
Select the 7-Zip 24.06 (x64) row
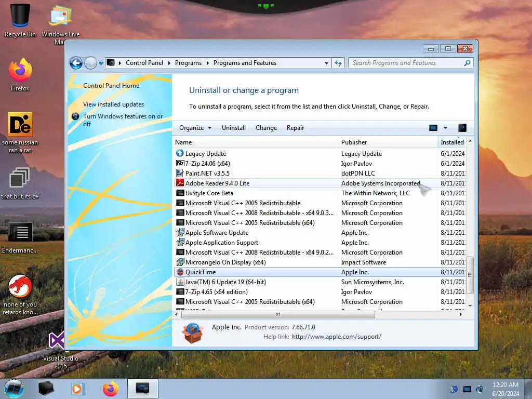320,164
